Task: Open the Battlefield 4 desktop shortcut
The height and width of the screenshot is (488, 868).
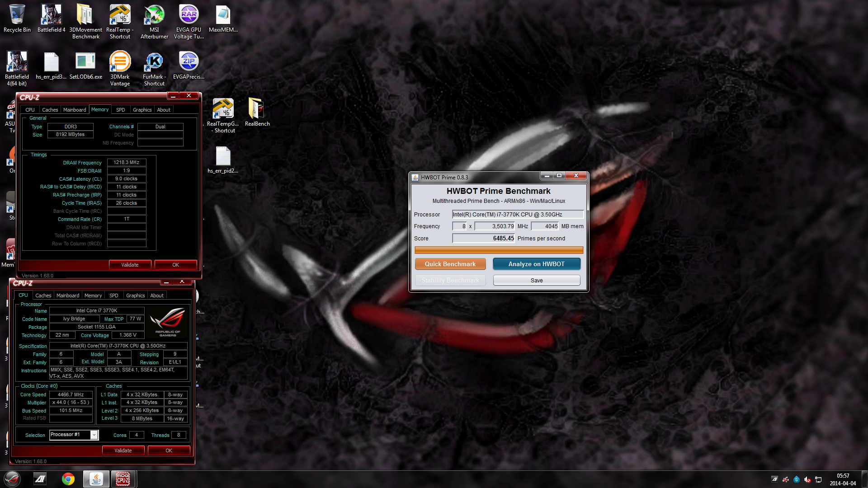Action: point(51,19)
